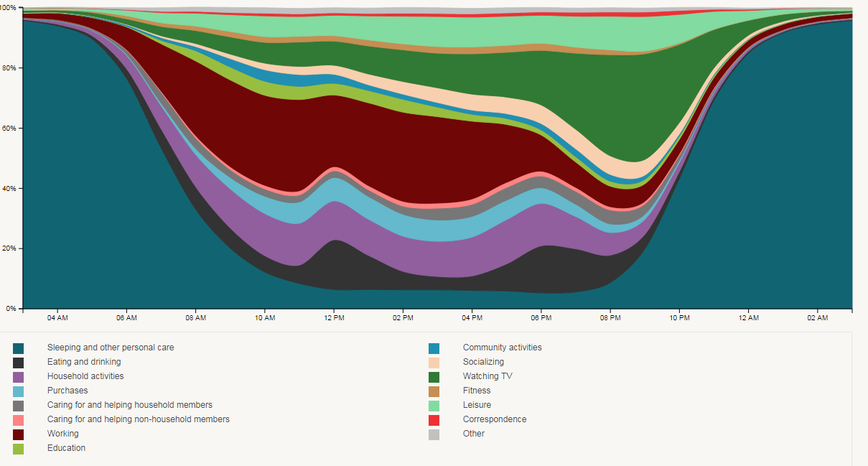Viewport: 868px width, 466px height.
Task: Click the 12 PM x-axis tick label
Action: coord(334,317)
